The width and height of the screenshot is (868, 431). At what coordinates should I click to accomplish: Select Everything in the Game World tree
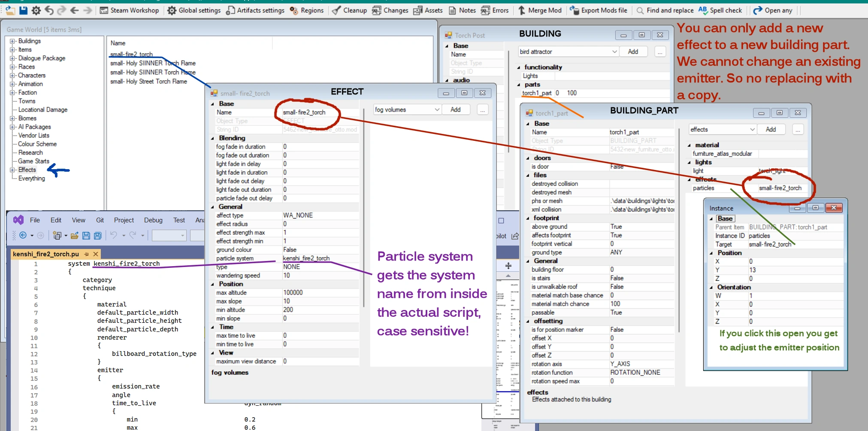point(31,179)
